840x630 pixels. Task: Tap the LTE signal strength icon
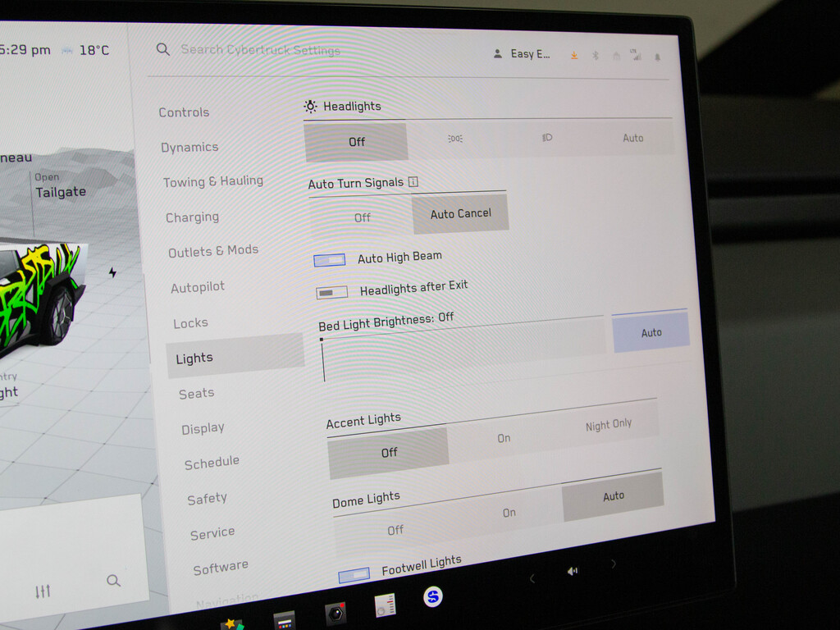pyautogui.click(x=636, y=55)
